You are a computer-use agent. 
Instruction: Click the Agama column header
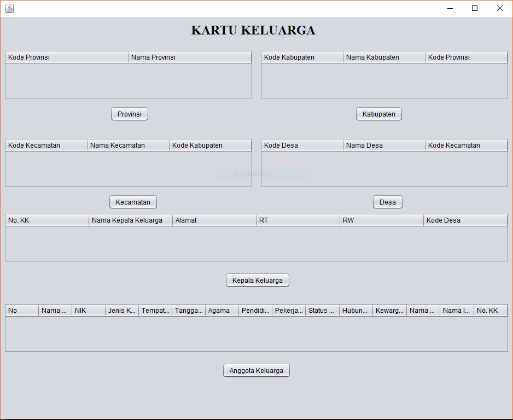[x=221, y=310]
